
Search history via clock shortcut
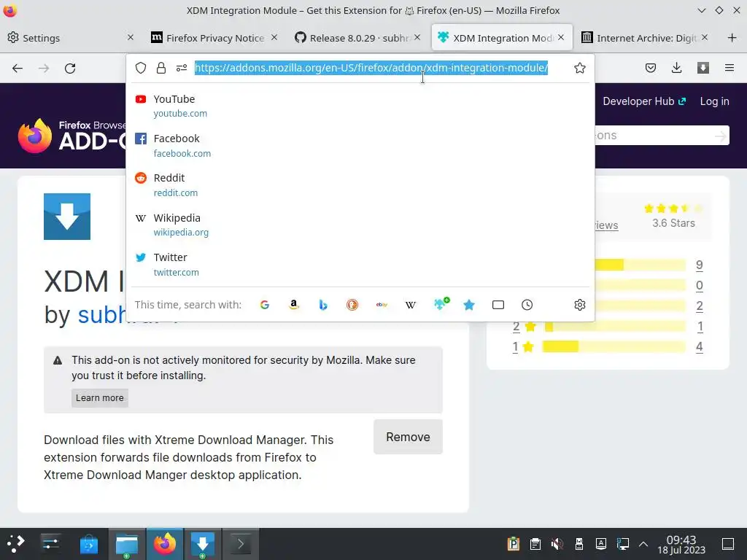[x=527, y=305]
